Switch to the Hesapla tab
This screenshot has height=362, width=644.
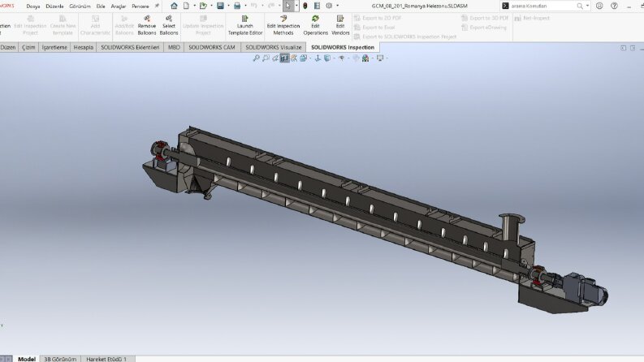(84, 47)
